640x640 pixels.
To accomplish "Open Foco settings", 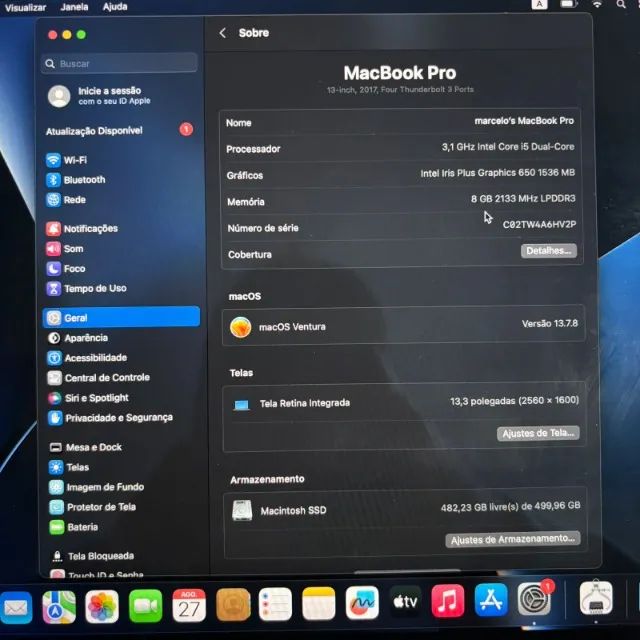I will 66,269.
